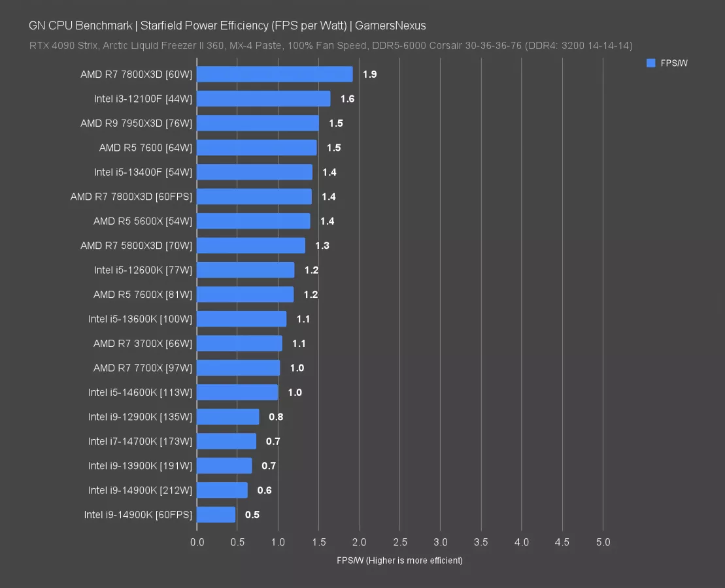Click the AMD R7 7800X3D [60FPS] bar

tap(254, 197)
